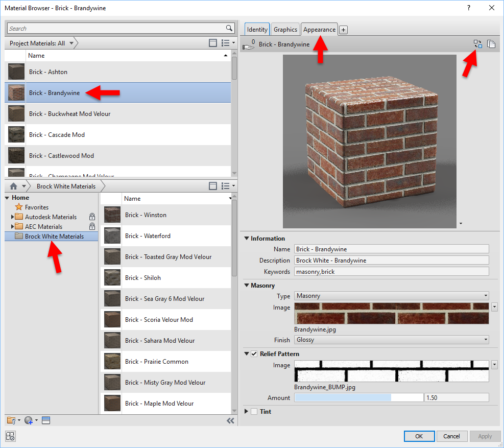Viewport: 504px width, 448px height.
Task: Click the open asset browser icon bottom left
Action: [10, 436]
